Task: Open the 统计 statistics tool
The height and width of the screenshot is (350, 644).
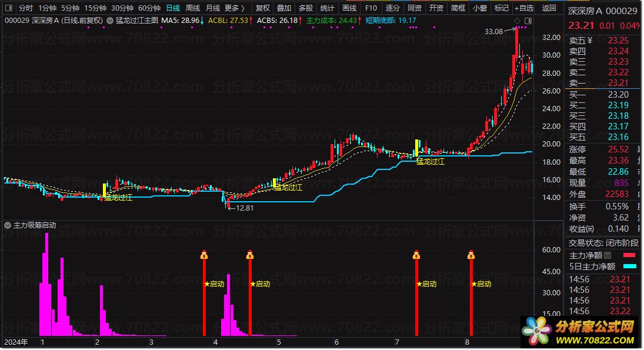Action: (327, 8)
